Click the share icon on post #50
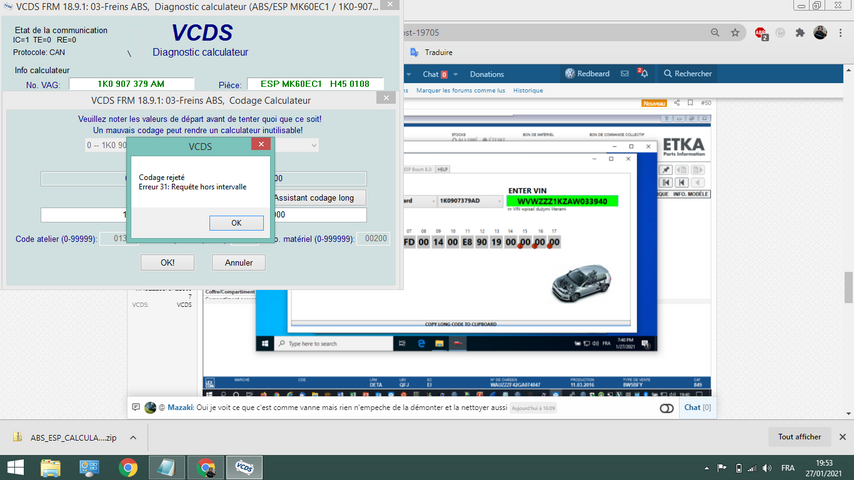 676,102
